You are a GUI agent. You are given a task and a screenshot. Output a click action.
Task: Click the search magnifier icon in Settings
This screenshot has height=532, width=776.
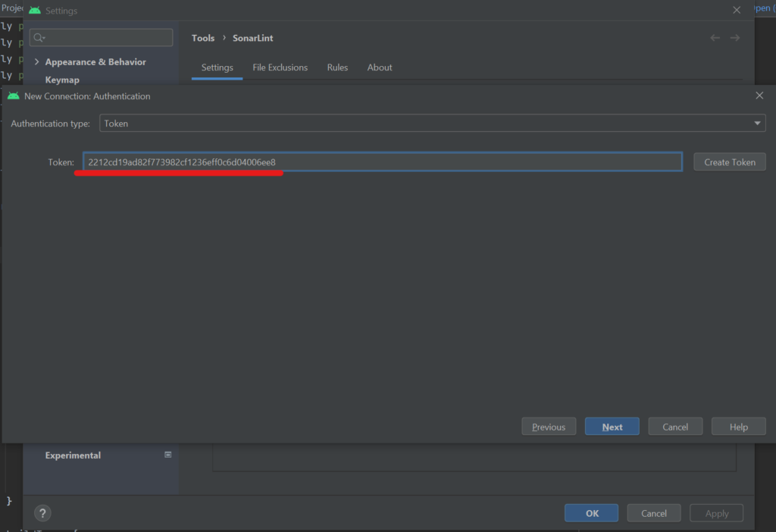(39, 38)
